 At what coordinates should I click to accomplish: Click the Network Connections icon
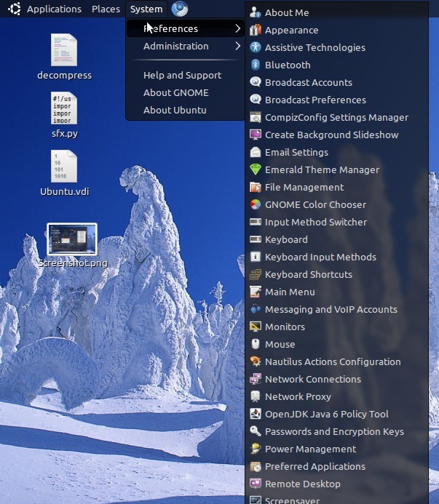[256, 379]
